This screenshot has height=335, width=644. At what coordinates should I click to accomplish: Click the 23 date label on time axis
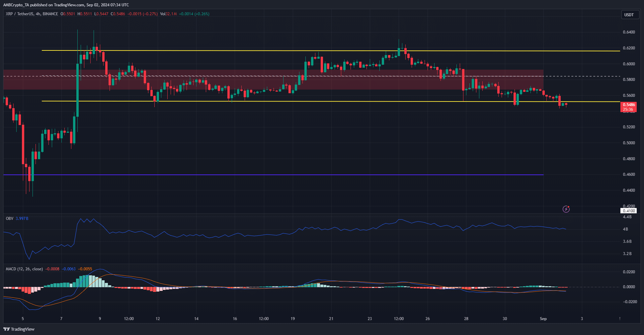[x=370, y=319]
